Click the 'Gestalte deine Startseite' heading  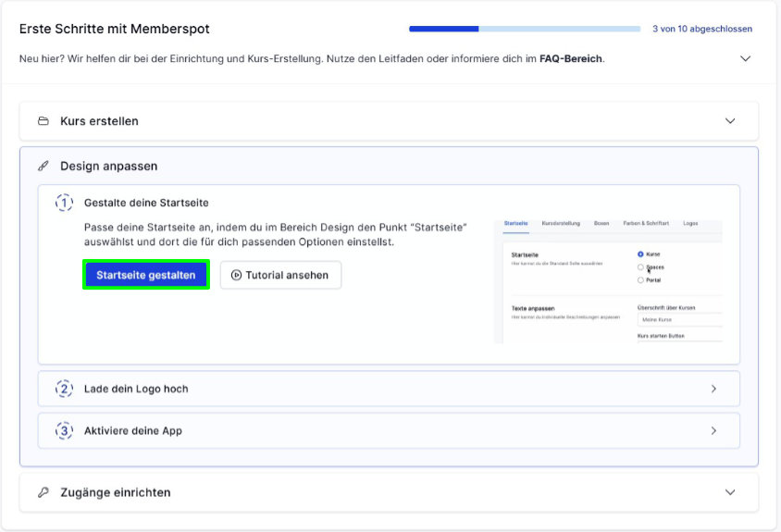(146, 203)
